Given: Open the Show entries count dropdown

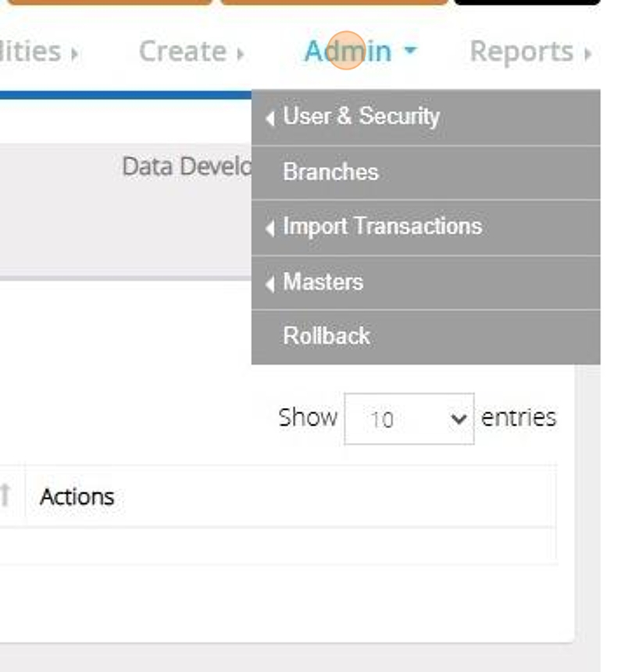Looking at the screenshot, I should 409,419.
